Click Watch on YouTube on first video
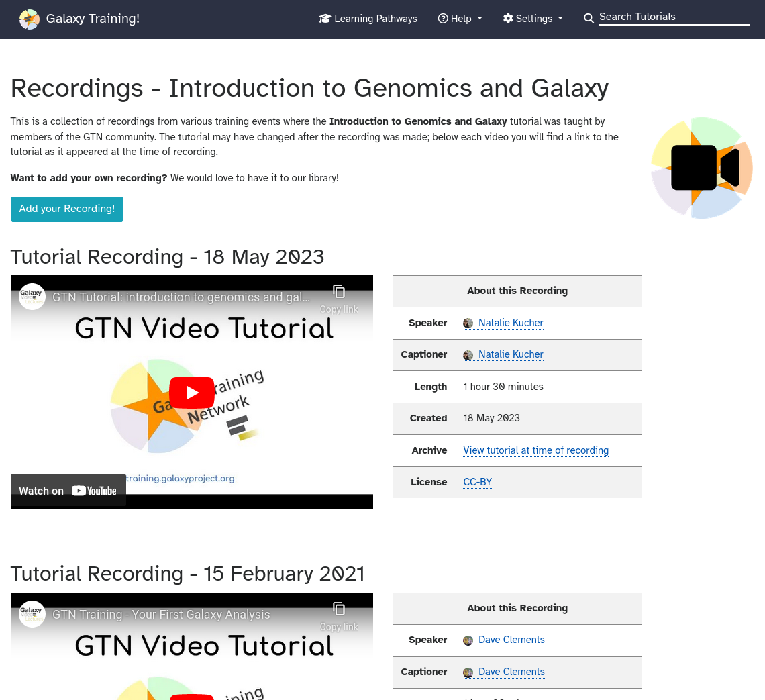Screen dimensions: 765x700 click(68, 491)
